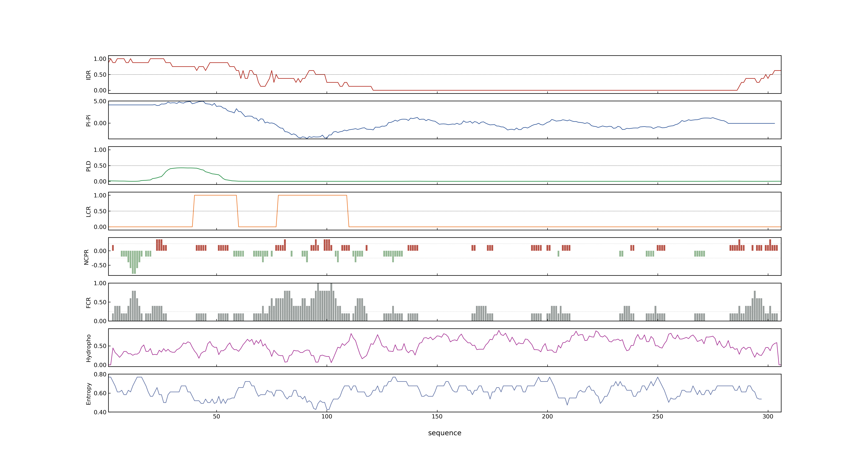Click the 0.60 tick on the Entropy axis
This screenshot has width=868, height=463.
click(100, 393)
